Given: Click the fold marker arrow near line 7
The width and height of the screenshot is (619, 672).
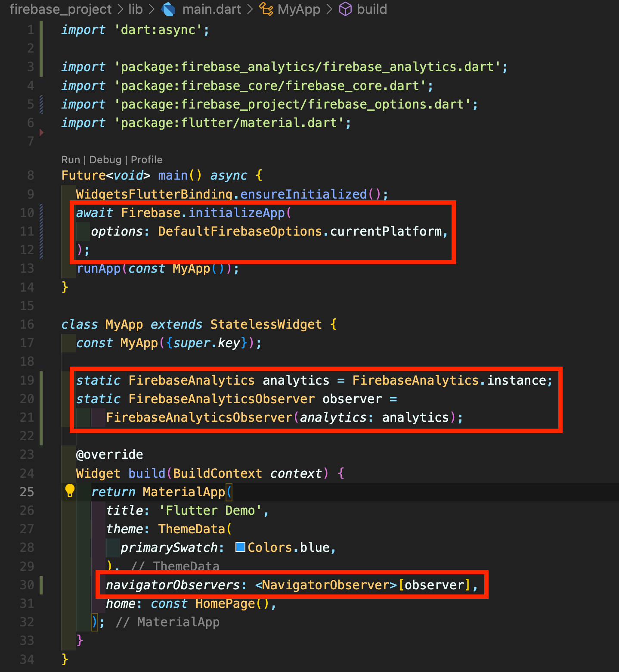Looking at the screenshot, I should click(x=41, y=132).
